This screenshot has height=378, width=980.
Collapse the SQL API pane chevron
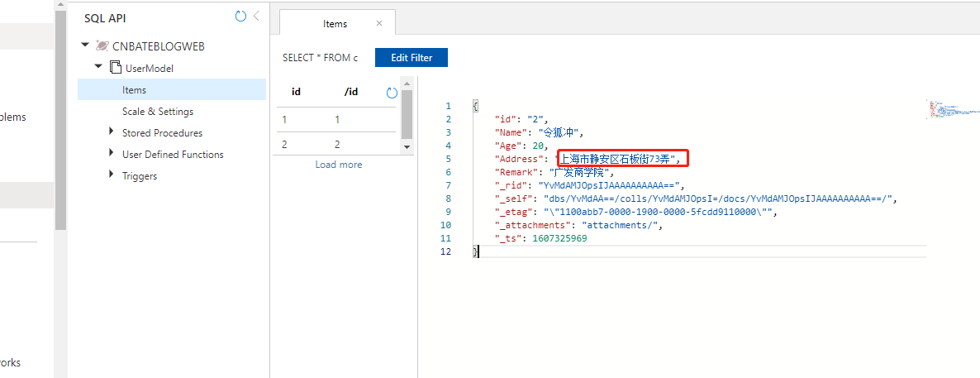coord(256,17)
